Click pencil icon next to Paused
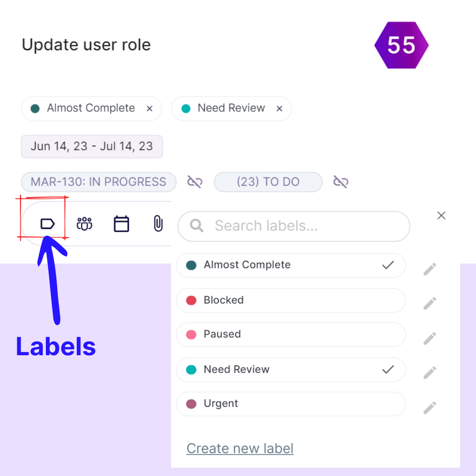 (x=430, y=338)
